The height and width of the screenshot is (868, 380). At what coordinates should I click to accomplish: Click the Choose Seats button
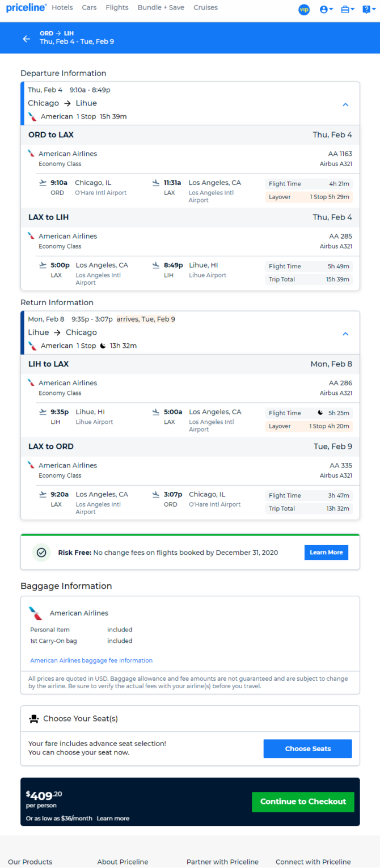click(x=307, y=748)
